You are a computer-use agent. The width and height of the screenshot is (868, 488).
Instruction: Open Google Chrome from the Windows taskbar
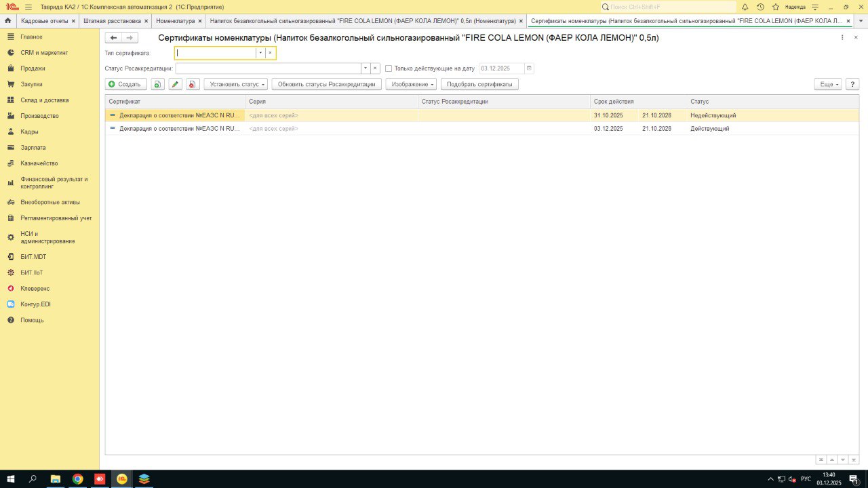(x=78, y=479)
